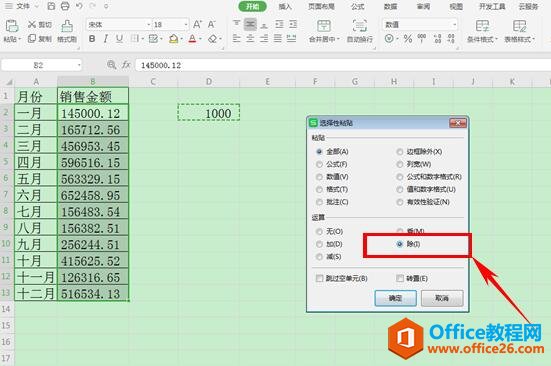Open the font name 宋体 dropdown
The height and width of the screenshot is (366, 551).
click(x=149, y=25)
